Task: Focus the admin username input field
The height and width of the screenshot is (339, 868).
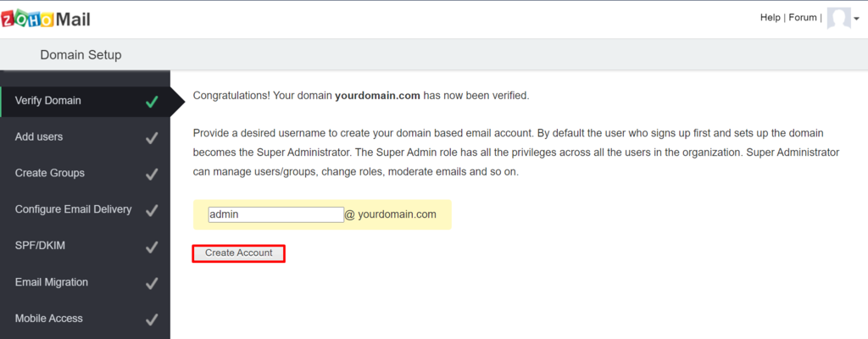Action: pyautogui.click(x=275, y=214)
